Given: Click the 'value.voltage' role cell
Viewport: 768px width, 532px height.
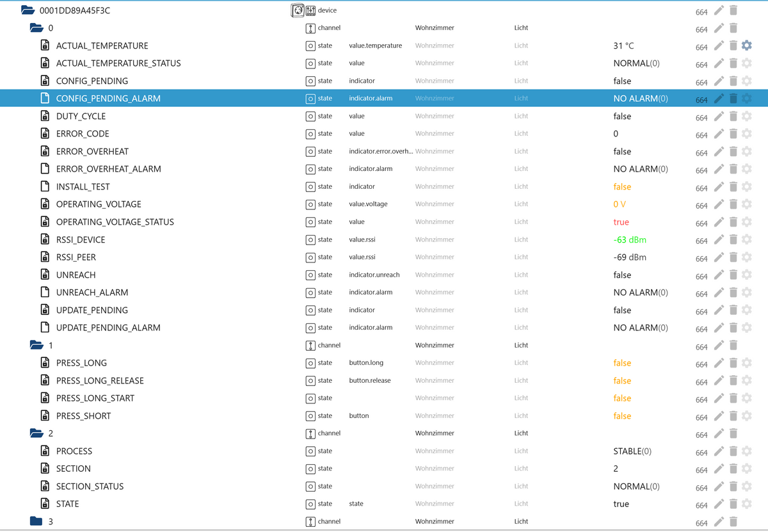Looking at the screenshot, I should (368, 204).
